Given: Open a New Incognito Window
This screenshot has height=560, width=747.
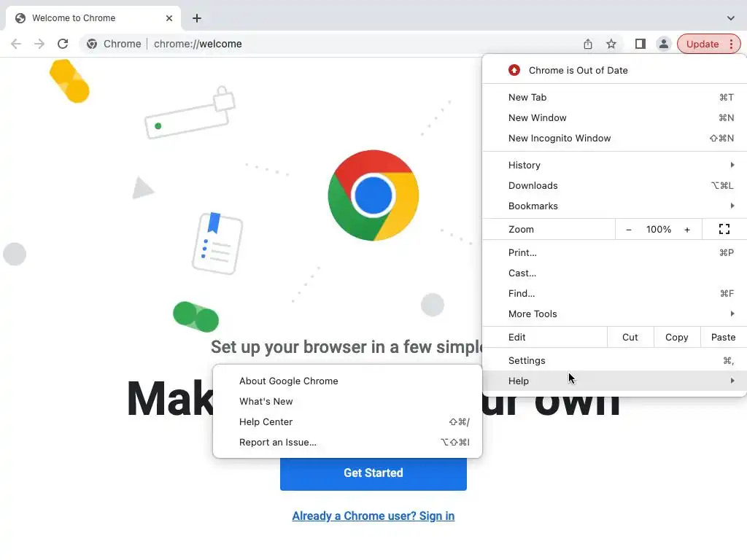Looking at the screenshot, I should (x=614, y=138).
